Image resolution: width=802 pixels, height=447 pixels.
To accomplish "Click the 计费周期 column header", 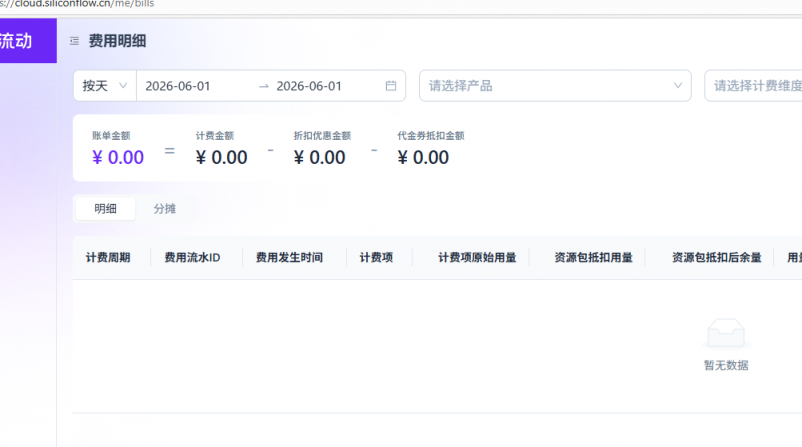I will tap(108, 258).
